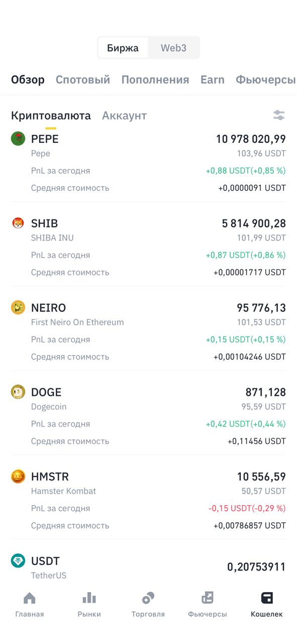Switch to the Аккаунт sub-tab
This screenshot has width=297, height=644.
click(124, 115)
